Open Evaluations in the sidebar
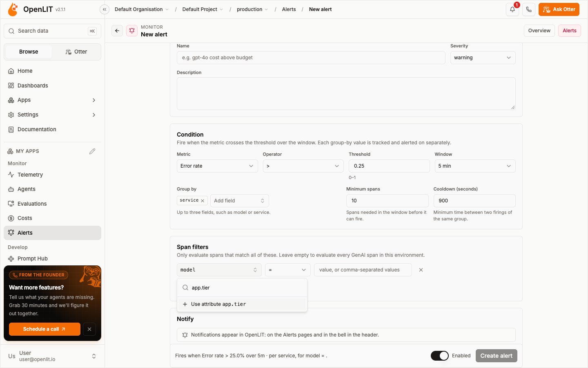588x368 pixels. 52,204
